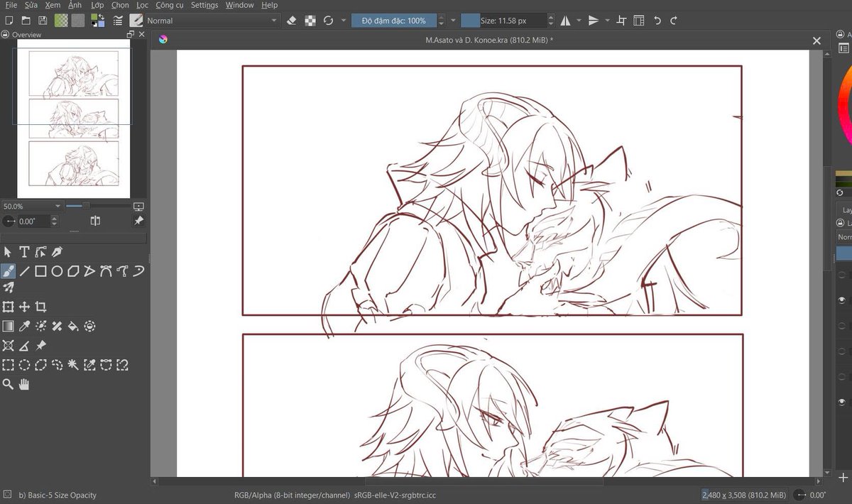The width and height of the screenshot is (852, 504).
Task: Toggle vertical mirror tool
Action: tap(594, 21)
